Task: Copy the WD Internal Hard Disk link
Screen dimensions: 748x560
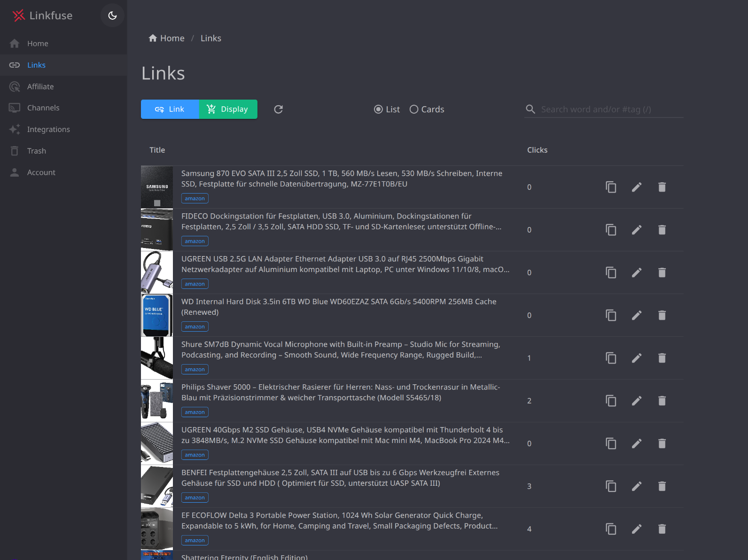Action: coord(611,315)
